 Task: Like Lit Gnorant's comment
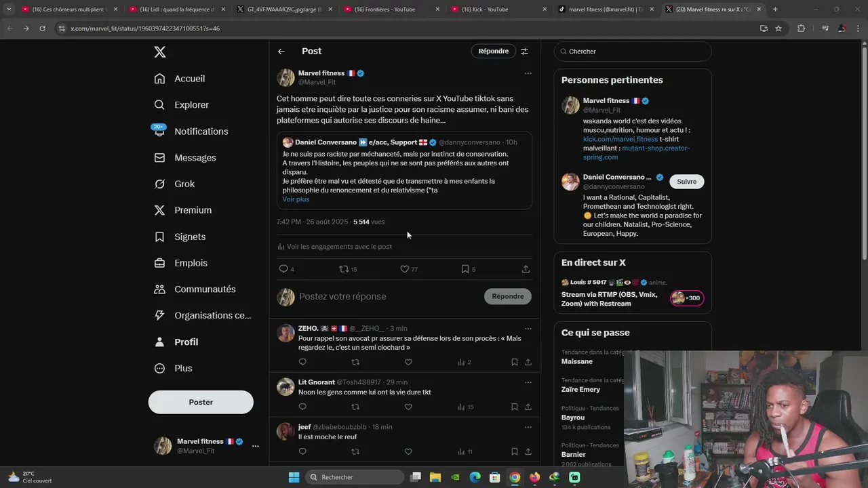[x=408, y=407]
